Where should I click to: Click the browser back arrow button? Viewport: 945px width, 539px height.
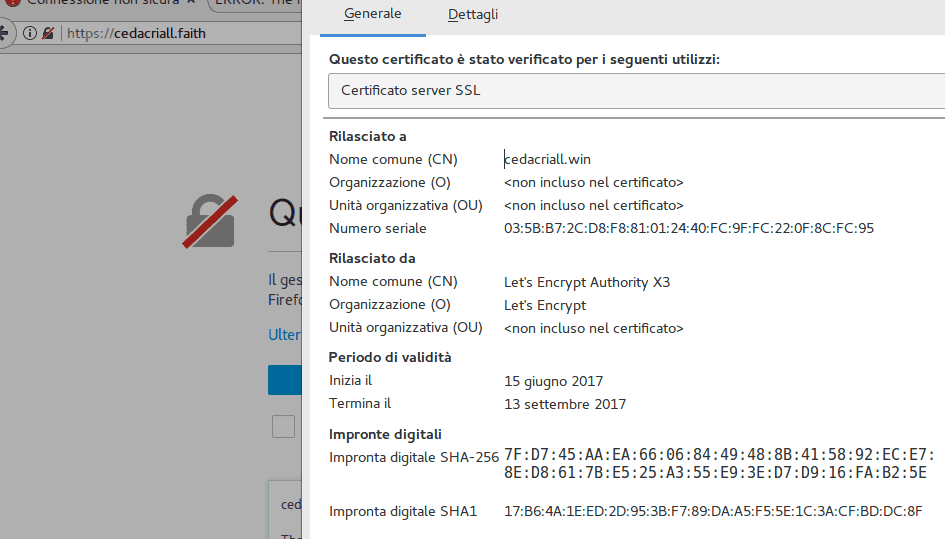click(x=5, y=33)
